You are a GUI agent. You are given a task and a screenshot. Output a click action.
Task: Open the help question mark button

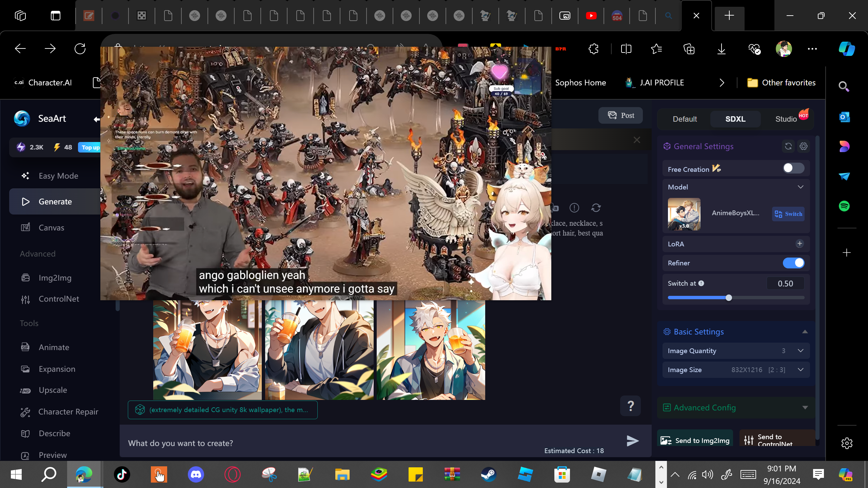(x=630, y=406)
